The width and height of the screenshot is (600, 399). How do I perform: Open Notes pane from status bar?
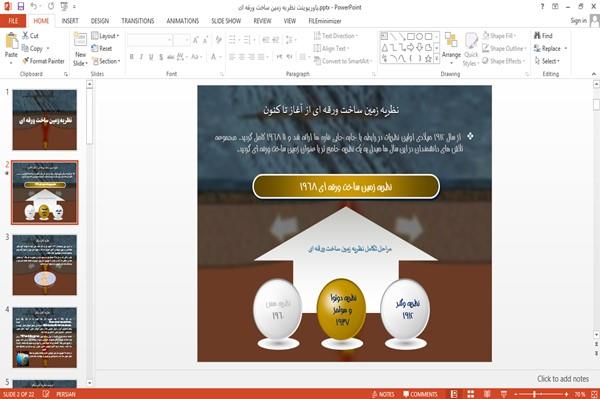click(383, 394)
